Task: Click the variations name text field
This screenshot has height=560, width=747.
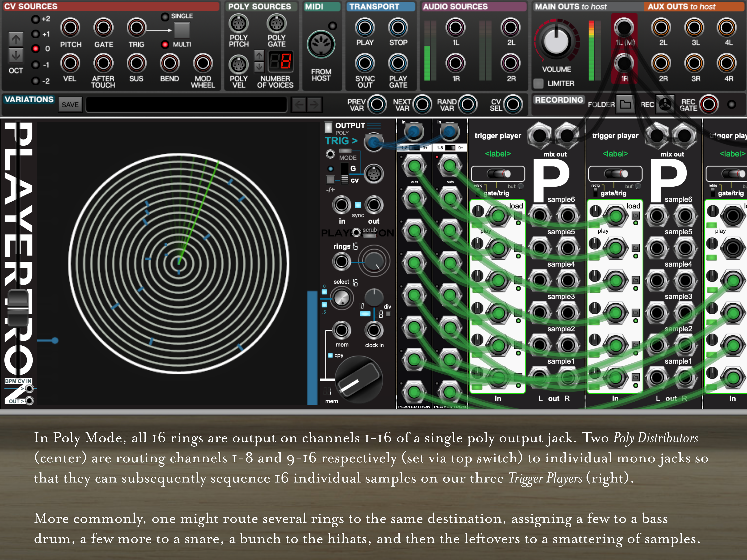Action: [186, 105]
